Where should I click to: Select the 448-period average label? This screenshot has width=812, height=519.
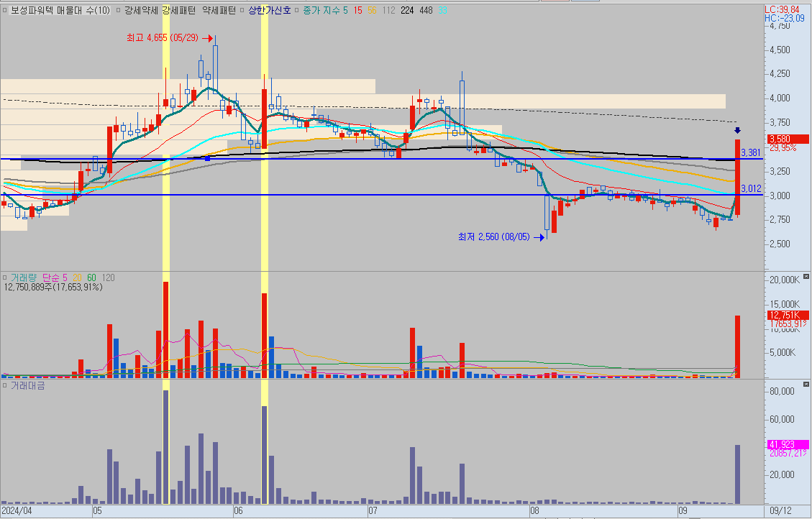(426, 10)
